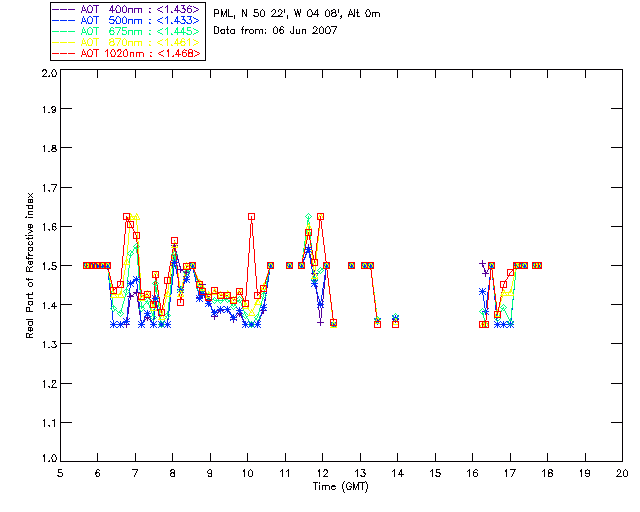Click the '15' time-axis tick label
The height and width of the screenshot is (512, 640).
coord(435,473)
